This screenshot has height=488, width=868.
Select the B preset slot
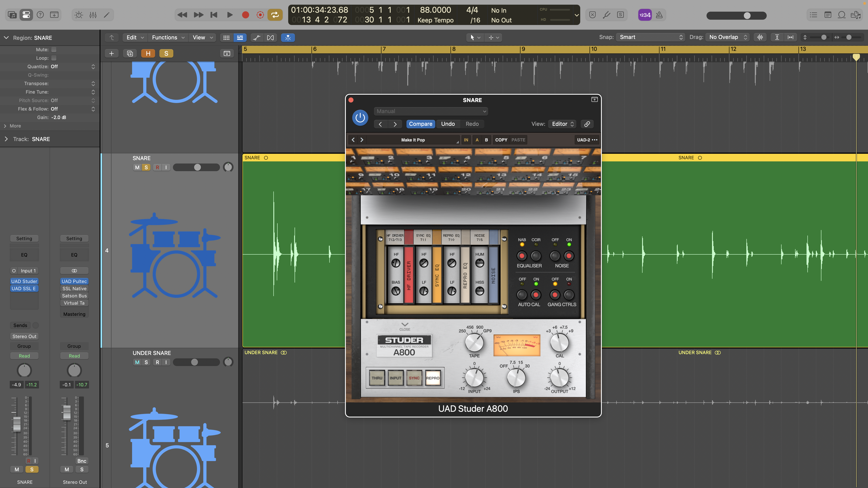click(486, 140)
